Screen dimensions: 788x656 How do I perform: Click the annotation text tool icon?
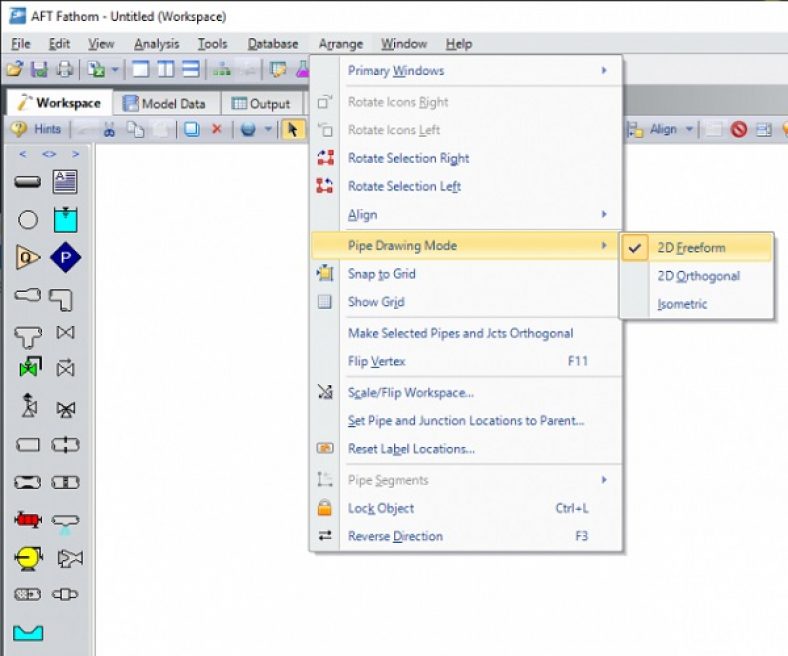pos(65,182)
